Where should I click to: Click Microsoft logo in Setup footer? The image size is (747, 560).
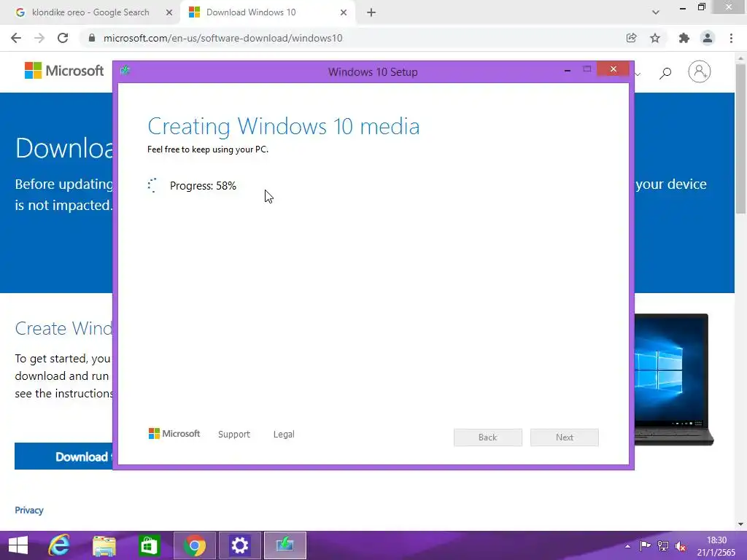174,434
